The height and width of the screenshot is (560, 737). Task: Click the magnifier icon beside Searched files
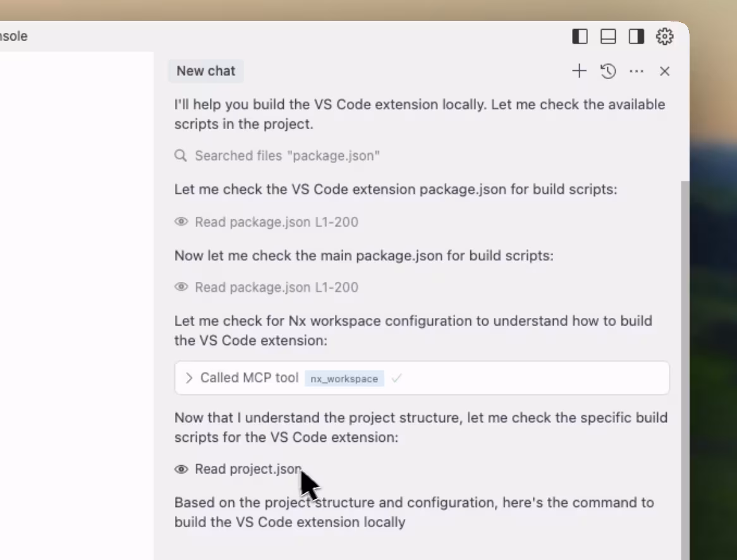pos(181,155)
